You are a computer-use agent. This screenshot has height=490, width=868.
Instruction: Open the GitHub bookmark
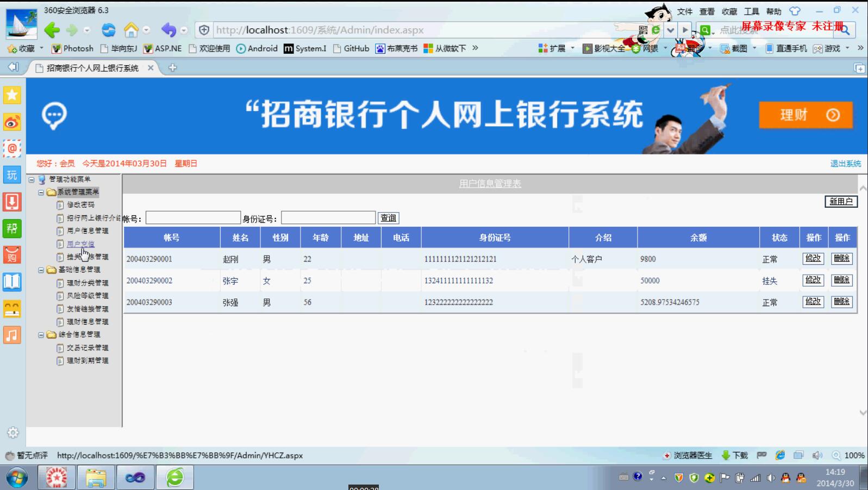click(x=351, y=48)
